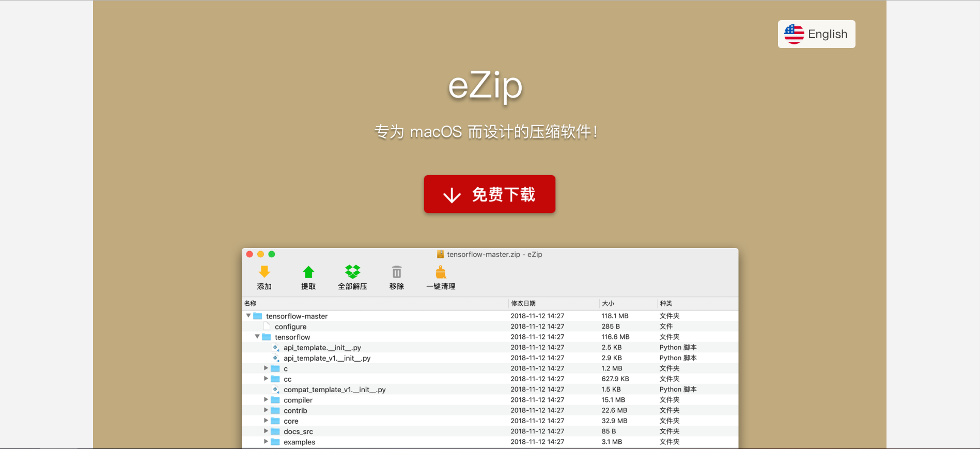Click the 免费下载 free download button
This screenshot has width=980, height=449.
click(x=490, y=194)
